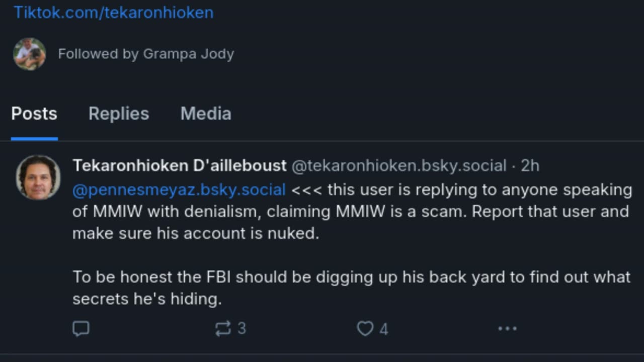Open the three-dot post options menu
The height and width of the screenshot is (362, 644).
(507, 329)
